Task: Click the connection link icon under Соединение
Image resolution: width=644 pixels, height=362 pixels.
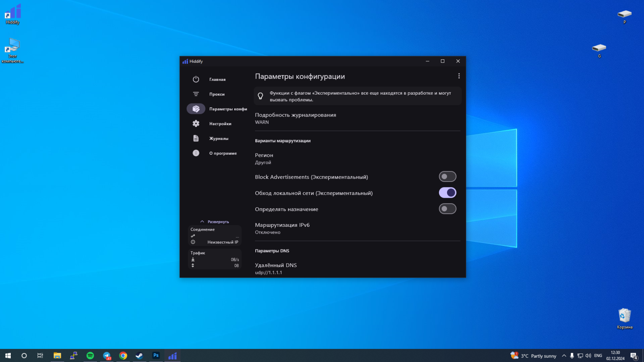Action: coord(193,236)
